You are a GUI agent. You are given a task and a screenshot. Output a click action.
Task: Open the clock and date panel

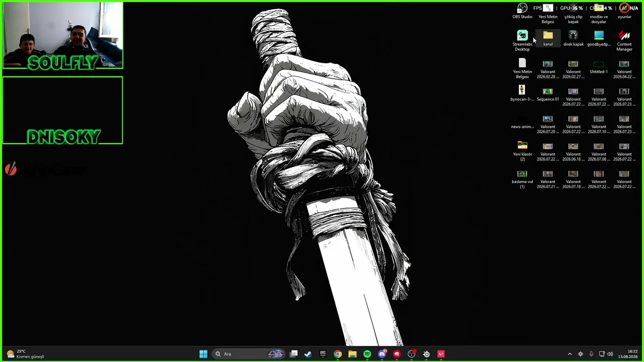click(628, 354)
